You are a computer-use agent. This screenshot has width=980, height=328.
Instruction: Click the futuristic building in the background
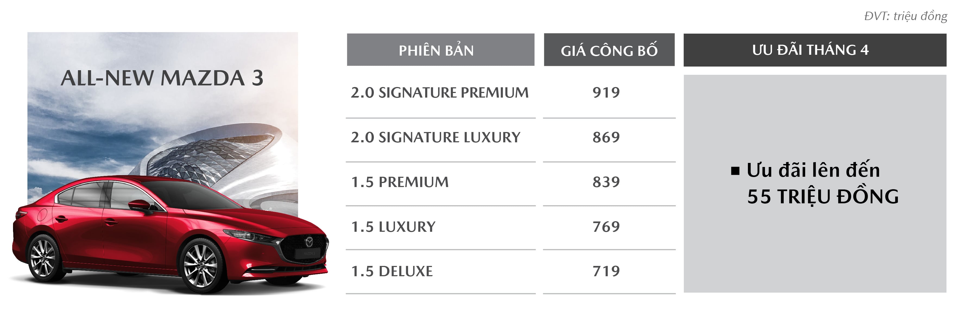pyautogui.click(x=213, y=156)
